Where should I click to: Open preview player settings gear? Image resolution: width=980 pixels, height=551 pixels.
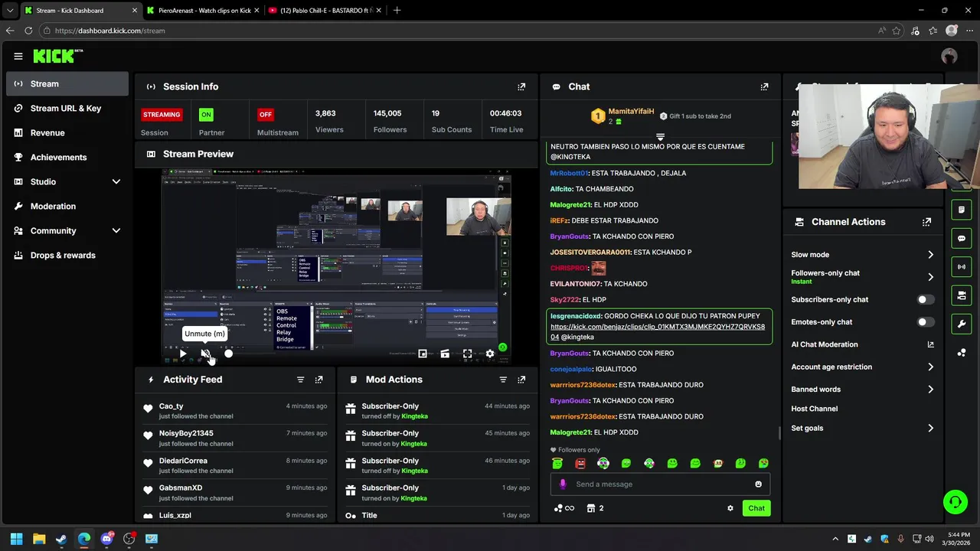pyautogui.click(x=490, y=354)
